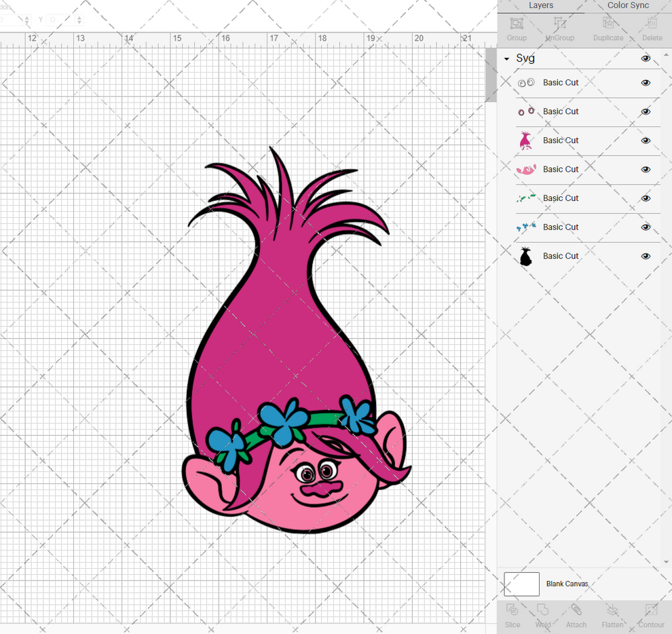Click the Group icon
Image resolution: width=672 pixels, height=634 pixels.
(x=516, y=29)
